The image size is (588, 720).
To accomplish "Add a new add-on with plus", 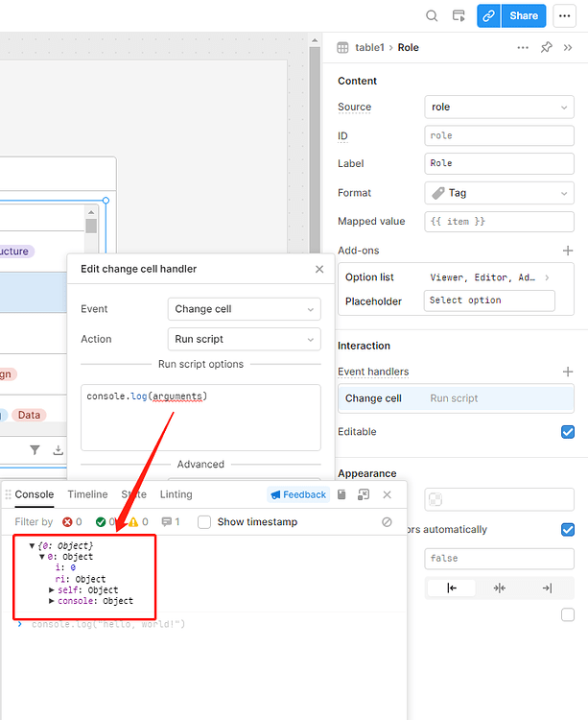I will pos(568,251).
